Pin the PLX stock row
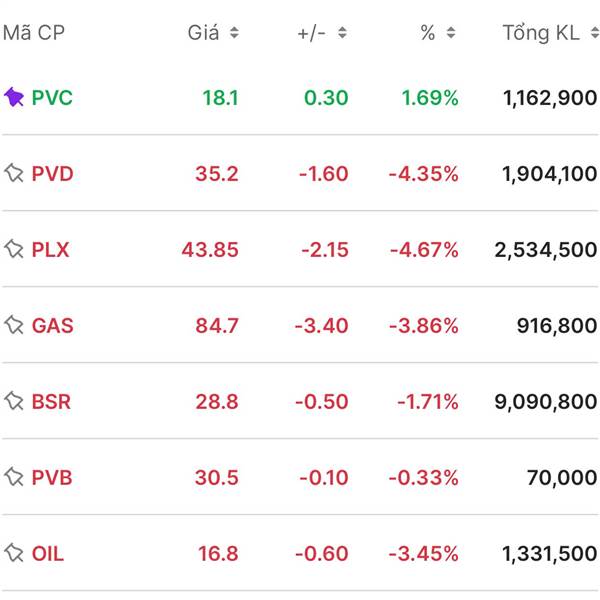 tap(14, 249)
